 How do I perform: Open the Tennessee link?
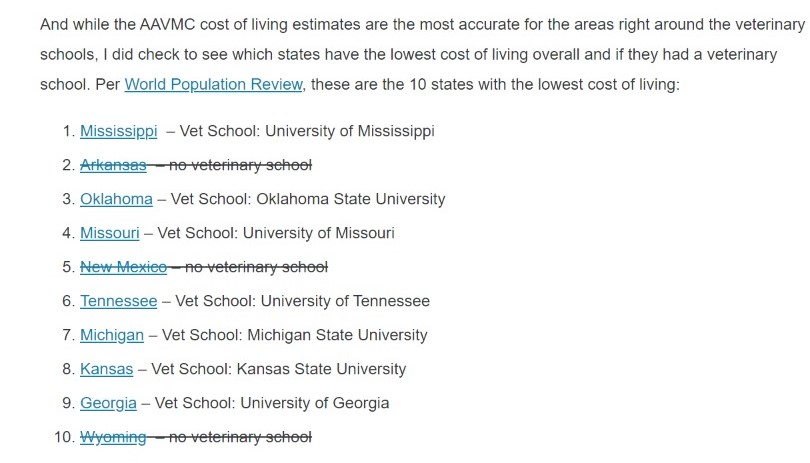[x=118, y=301]
